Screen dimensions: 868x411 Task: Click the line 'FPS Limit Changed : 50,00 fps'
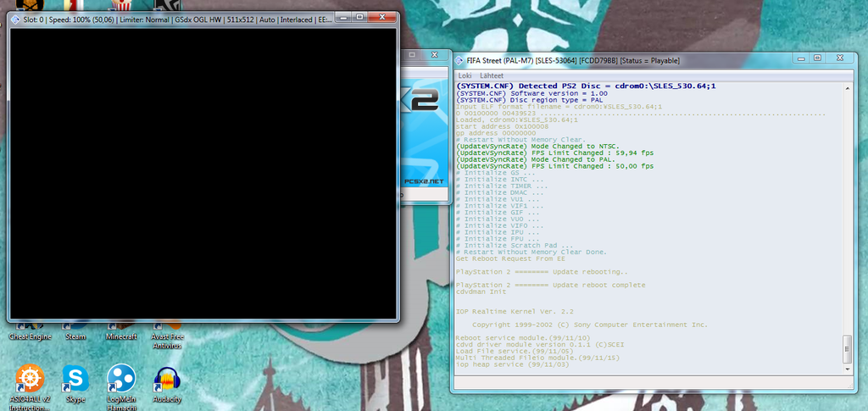click(554, 166)
